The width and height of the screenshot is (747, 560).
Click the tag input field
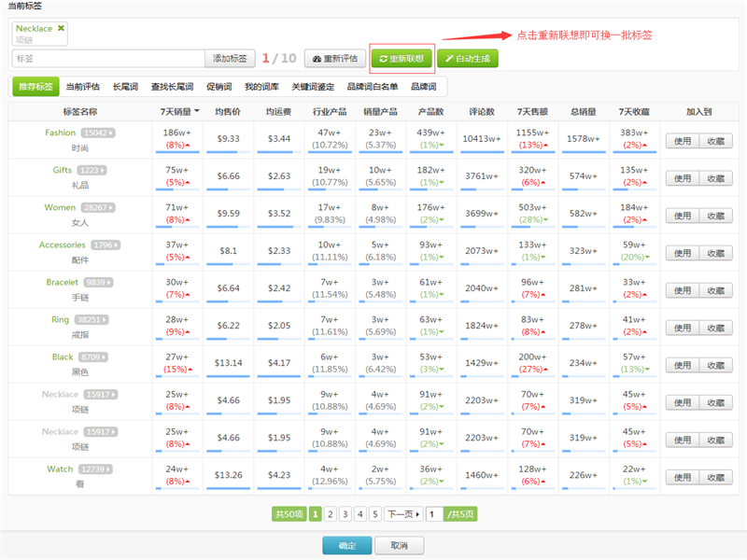point(108,59)
